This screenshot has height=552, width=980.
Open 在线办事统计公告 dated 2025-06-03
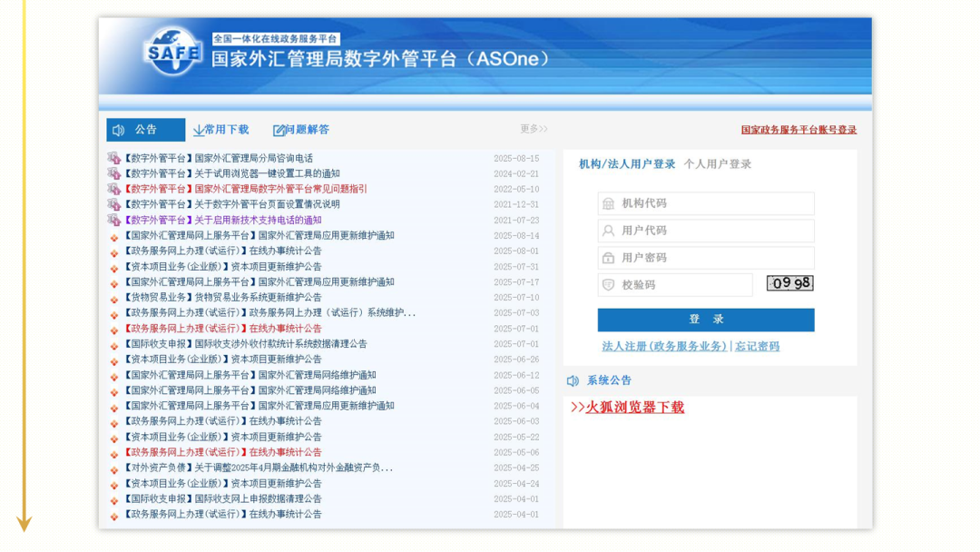coord(223,421)
